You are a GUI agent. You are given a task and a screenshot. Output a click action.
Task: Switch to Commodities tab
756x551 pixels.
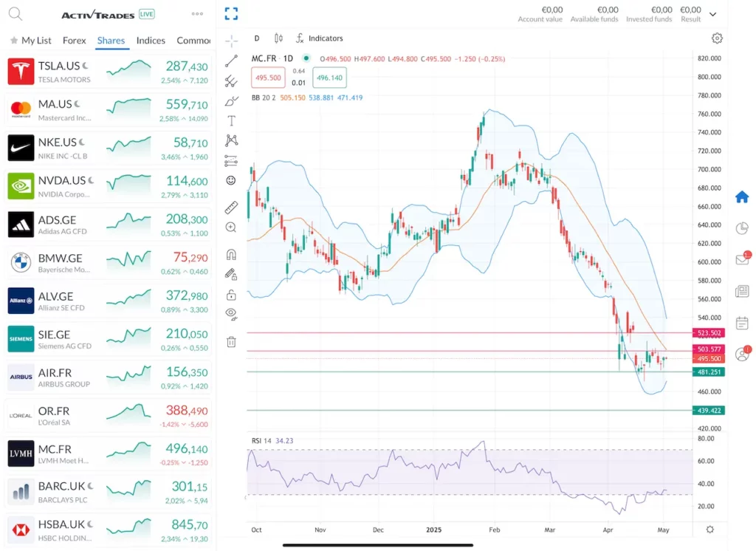(194, 41)
